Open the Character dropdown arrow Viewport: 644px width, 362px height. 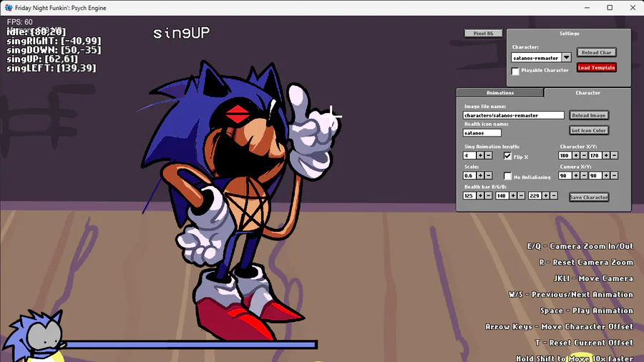567,57
